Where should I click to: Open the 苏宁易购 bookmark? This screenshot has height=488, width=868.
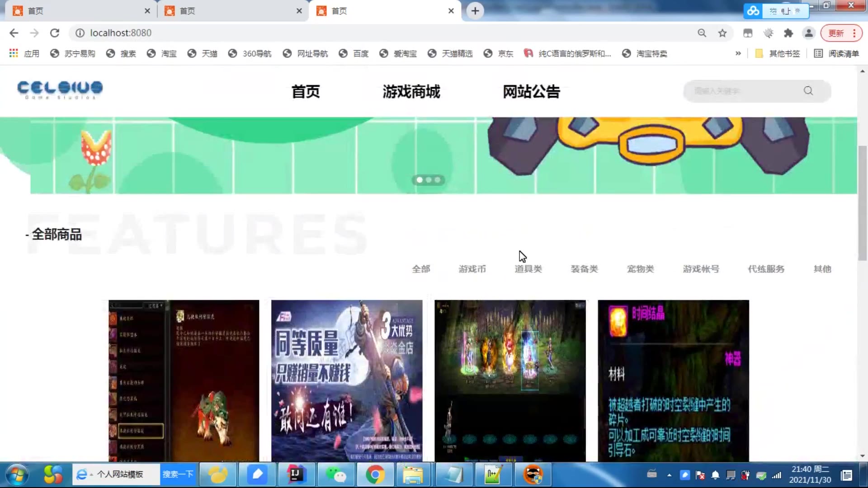[x=73, y=53]
